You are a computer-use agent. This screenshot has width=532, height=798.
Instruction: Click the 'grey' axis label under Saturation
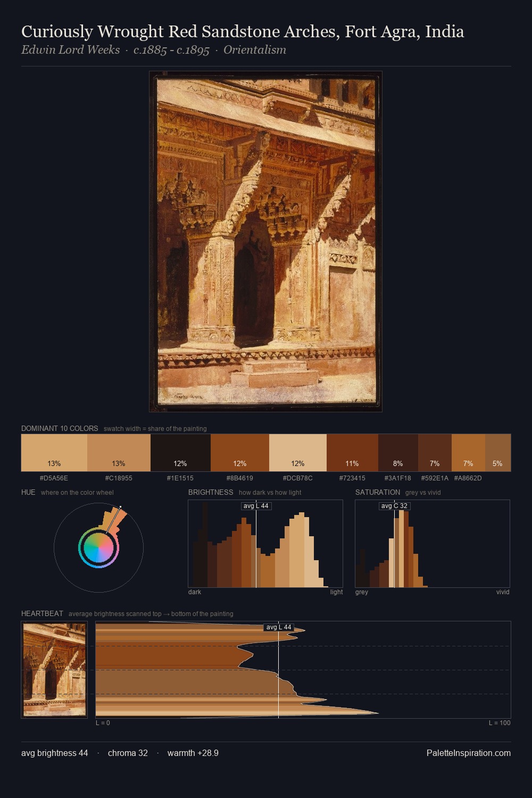pos(362,592)
